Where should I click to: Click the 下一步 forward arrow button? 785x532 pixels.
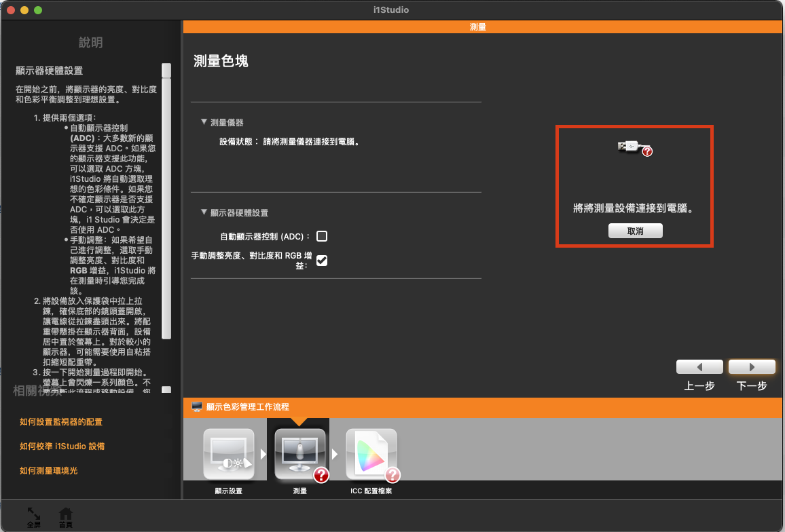(x=752, y=366)
